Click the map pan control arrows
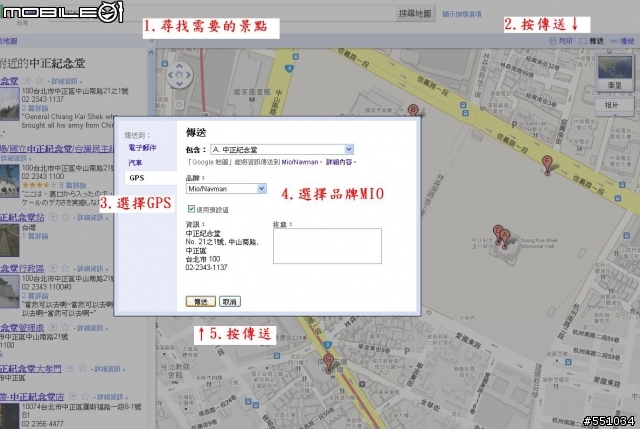 179,75
